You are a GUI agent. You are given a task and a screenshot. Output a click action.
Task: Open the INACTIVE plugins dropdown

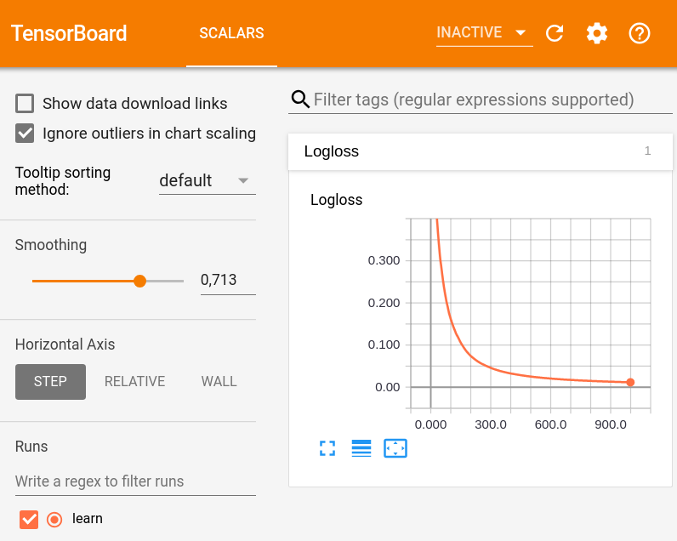tap(483, 33)
